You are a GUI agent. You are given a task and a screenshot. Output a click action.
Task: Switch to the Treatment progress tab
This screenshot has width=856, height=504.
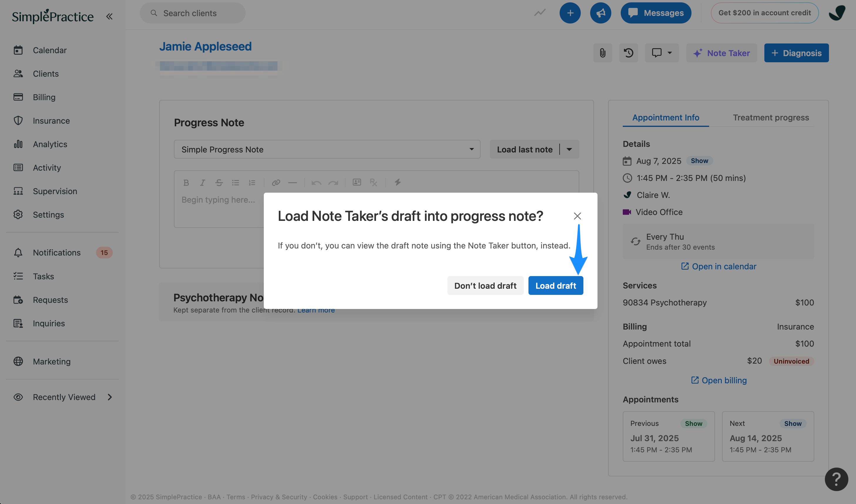pos(771,117)
